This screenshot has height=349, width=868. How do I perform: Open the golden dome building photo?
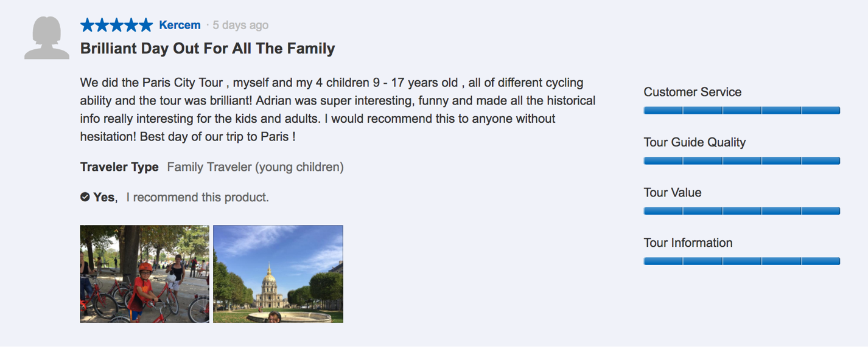coord(278,274)
